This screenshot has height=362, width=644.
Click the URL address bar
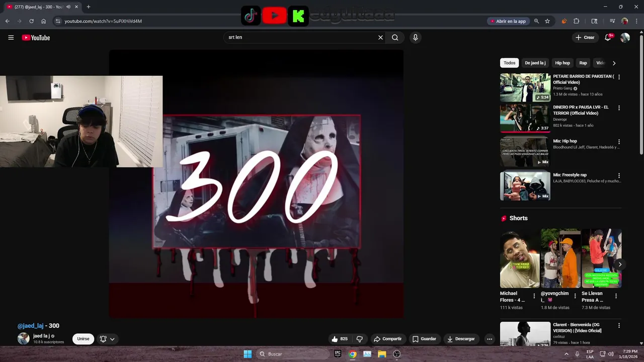(x=272, y=21)
